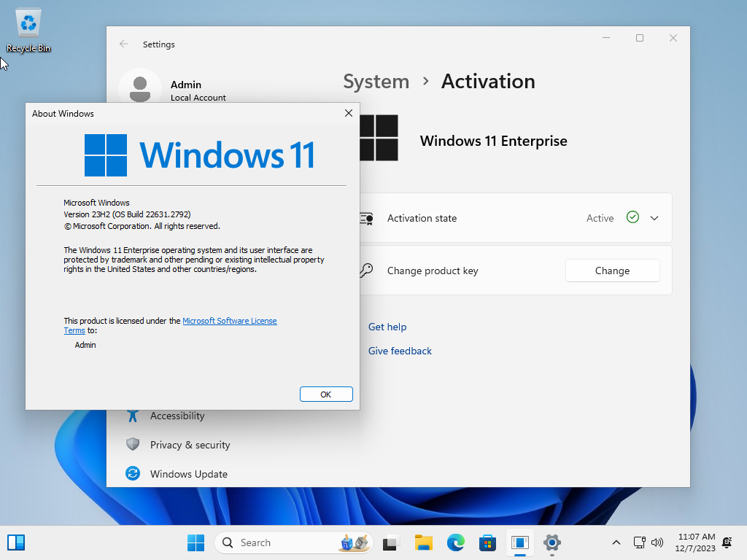Image resolution: width=747 pixels, height=560 pixels.
Task: Minimize the Settings window
Action: (x=606, y=38)
